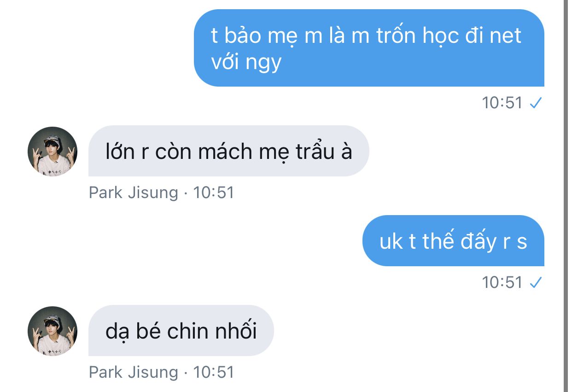Image resolution: width=572 pixels, height=392 pixels.
Task: Open Park Jisung name under "dạ bé chin nhối"
Action: 133,372
